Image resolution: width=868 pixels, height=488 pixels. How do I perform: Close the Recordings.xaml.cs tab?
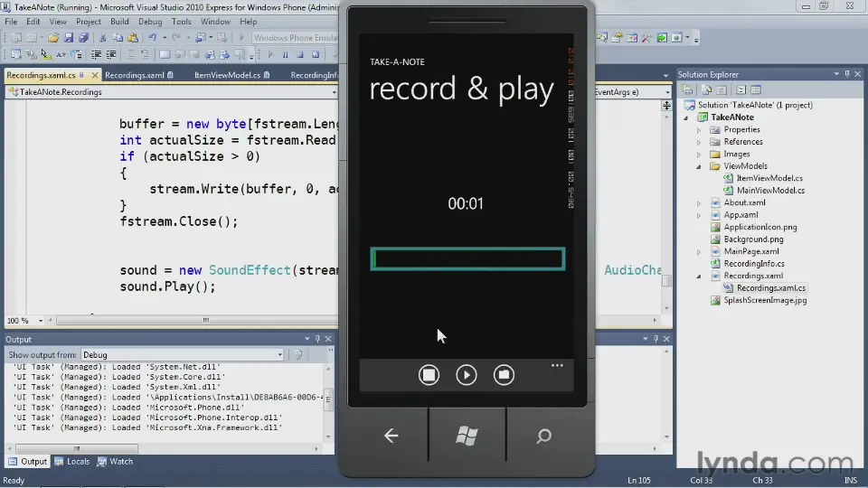95,75
